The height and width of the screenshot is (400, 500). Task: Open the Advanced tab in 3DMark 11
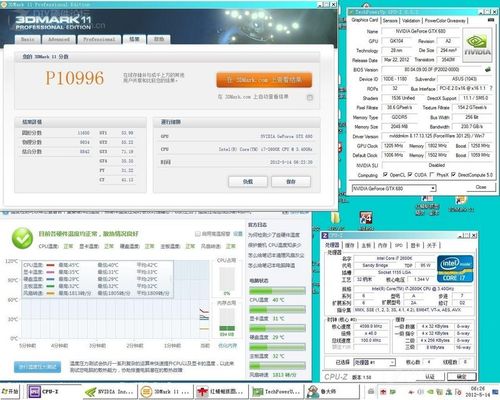point(59,39)
